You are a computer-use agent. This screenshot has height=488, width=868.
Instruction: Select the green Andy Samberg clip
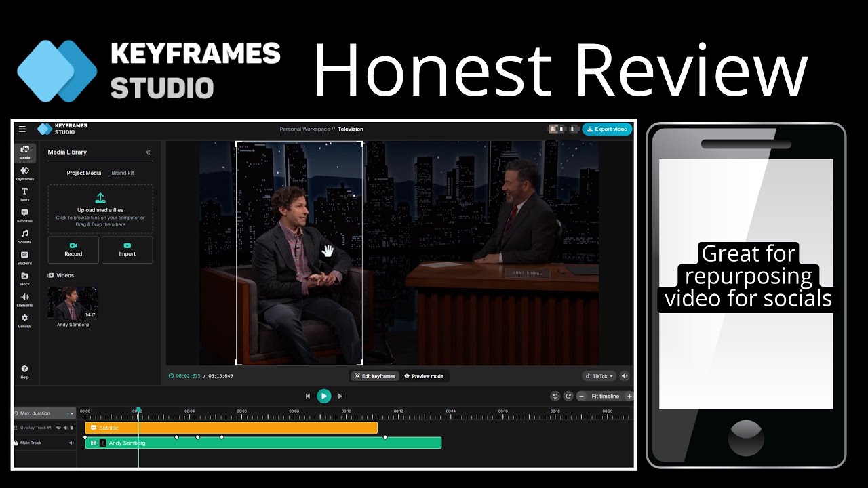point(263,443)
